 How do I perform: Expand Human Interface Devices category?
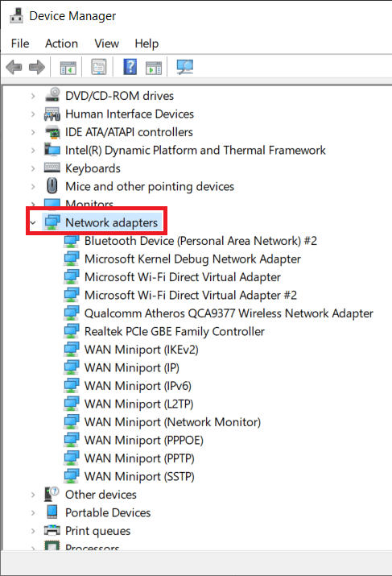(x=33, y=114)
